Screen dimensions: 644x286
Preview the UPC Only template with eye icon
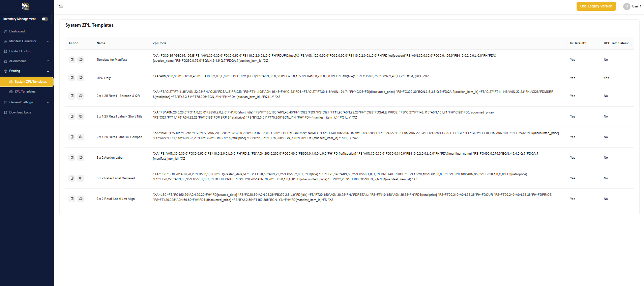click(x=81, y=78)
